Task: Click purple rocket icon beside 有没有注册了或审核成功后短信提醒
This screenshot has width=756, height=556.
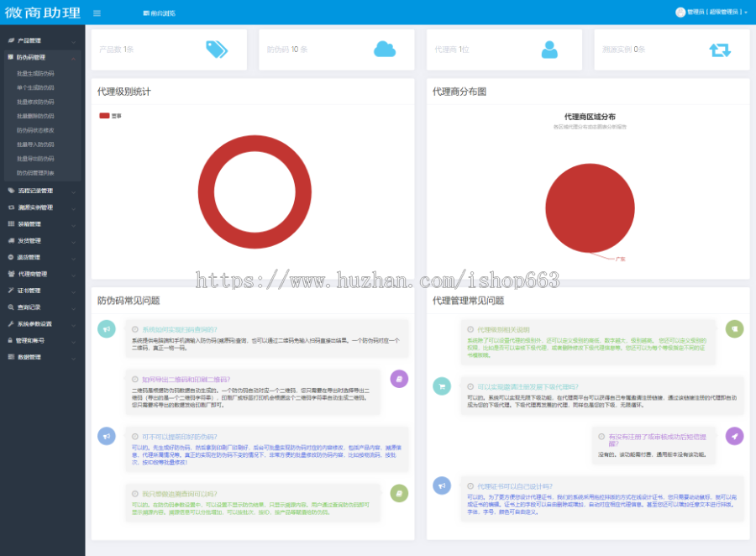Action: click(x=734, y=436)
